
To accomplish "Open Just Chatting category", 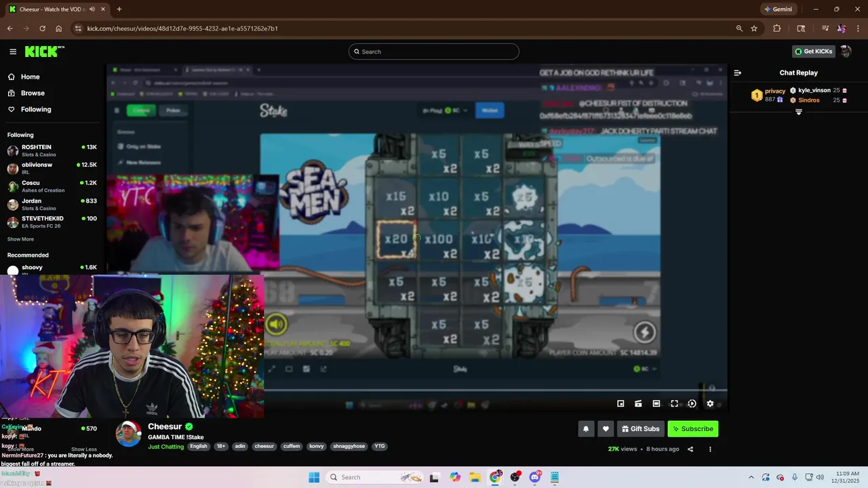I will (x=166, y=447).
